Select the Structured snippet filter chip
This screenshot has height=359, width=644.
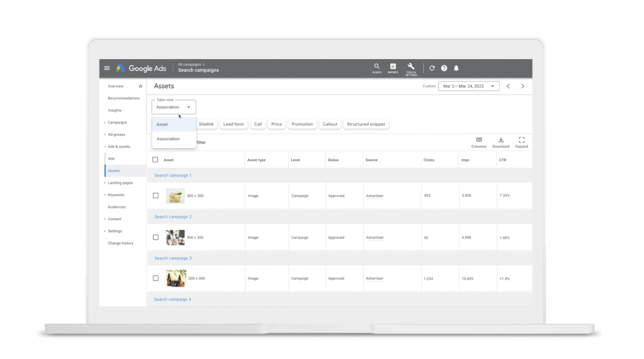click(366, 124)
